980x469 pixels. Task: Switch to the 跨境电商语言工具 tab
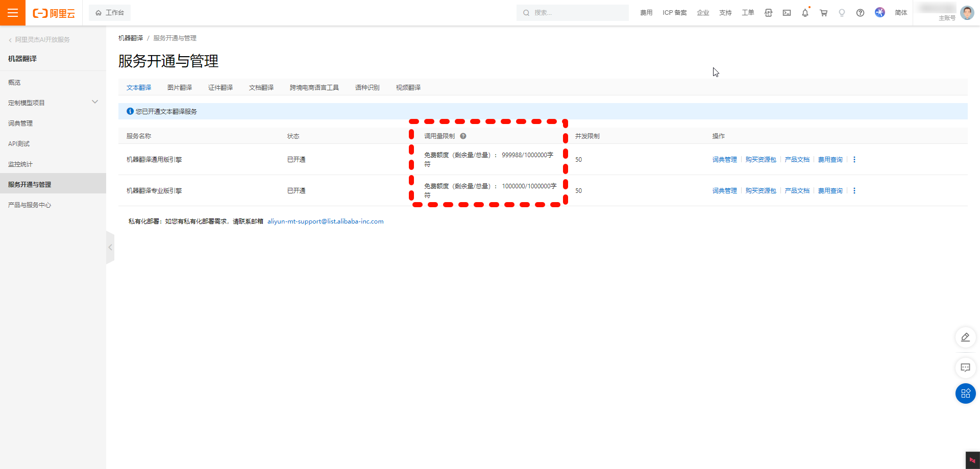(314, 88)
